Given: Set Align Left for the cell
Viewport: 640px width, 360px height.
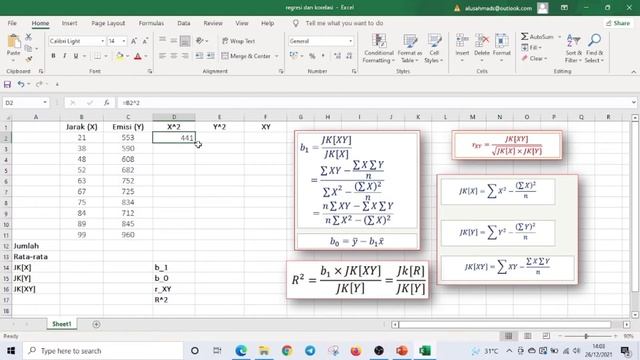Looking at the screenshot, I should [162, 56].
